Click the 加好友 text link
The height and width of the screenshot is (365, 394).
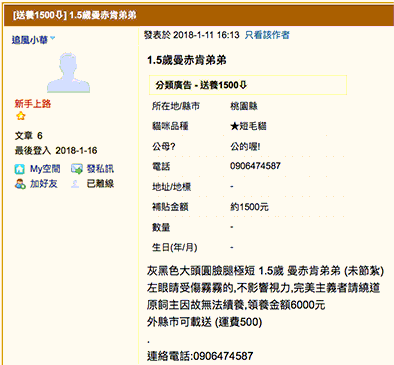click(44, 184)
